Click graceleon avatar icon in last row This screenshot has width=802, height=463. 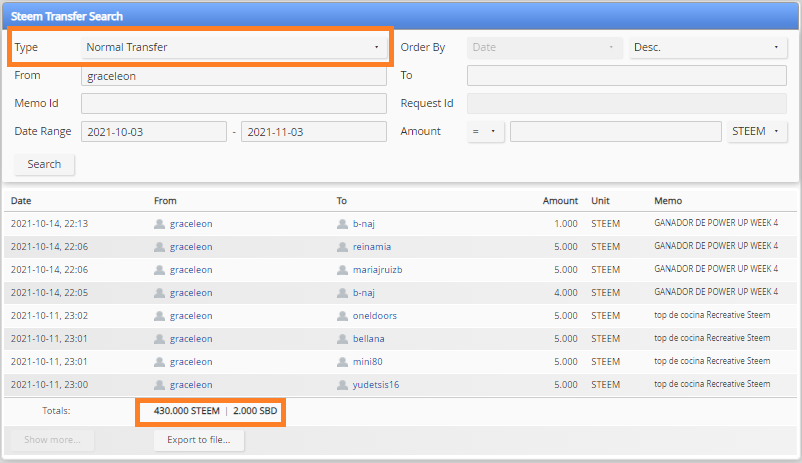point(160,385)
